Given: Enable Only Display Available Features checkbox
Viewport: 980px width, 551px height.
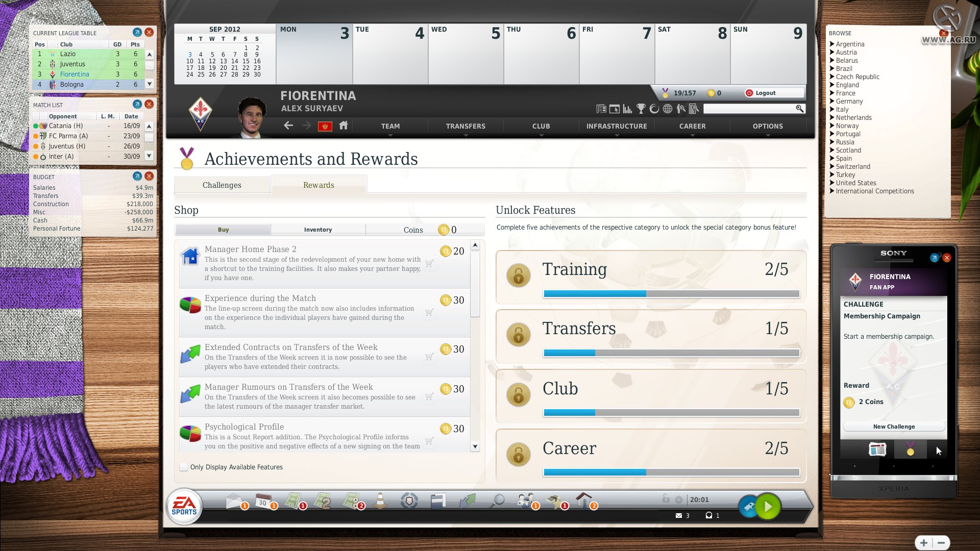Looking at the screenshot, I should [x=184, y=467].
